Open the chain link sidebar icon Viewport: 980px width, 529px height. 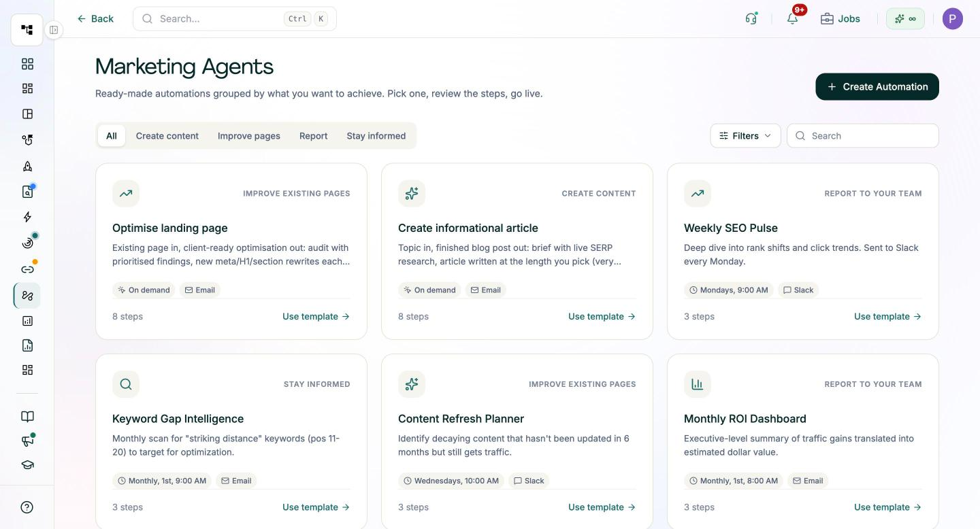(x=27, y=269)
